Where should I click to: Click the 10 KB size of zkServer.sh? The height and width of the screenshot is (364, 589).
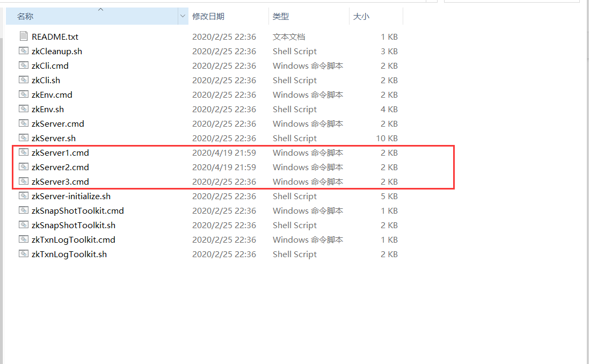coord(387,138)
